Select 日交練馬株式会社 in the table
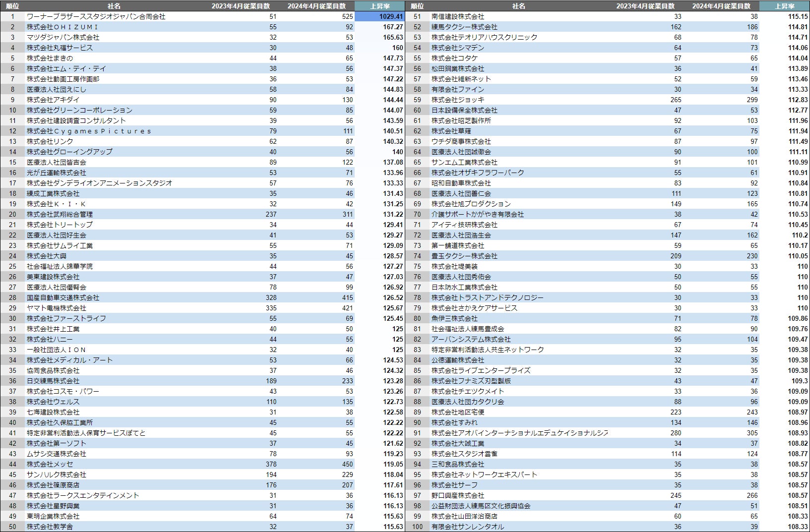This screenshot has height=532, width=810. (53, 381)
